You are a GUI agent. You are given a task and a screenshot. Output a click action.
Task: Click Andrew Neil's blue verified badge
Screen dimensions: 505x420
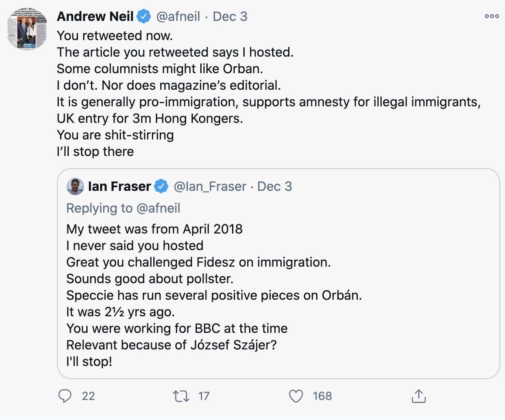point(144,17)
